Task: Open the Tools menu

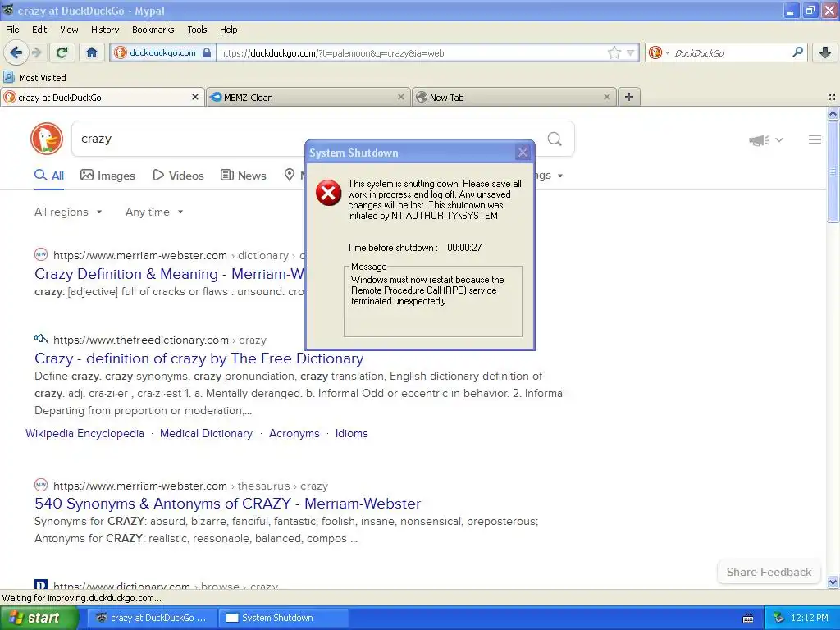Action: [x=197, y=30]
